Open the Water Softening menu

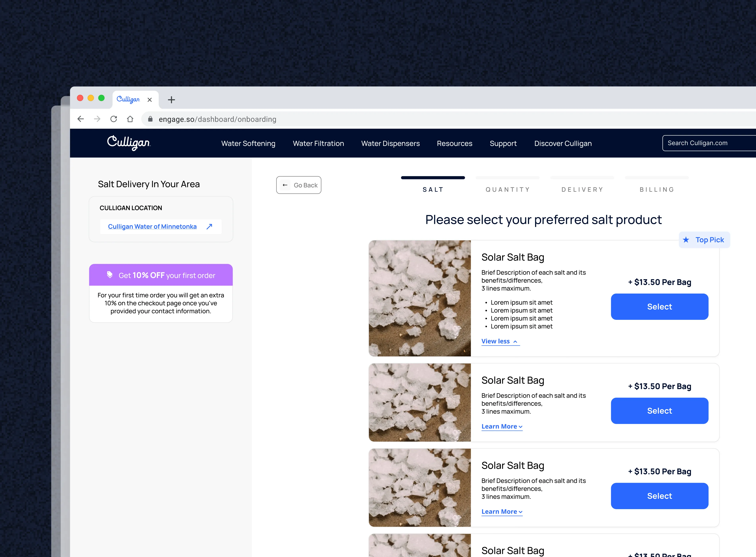tap(248, 143)
